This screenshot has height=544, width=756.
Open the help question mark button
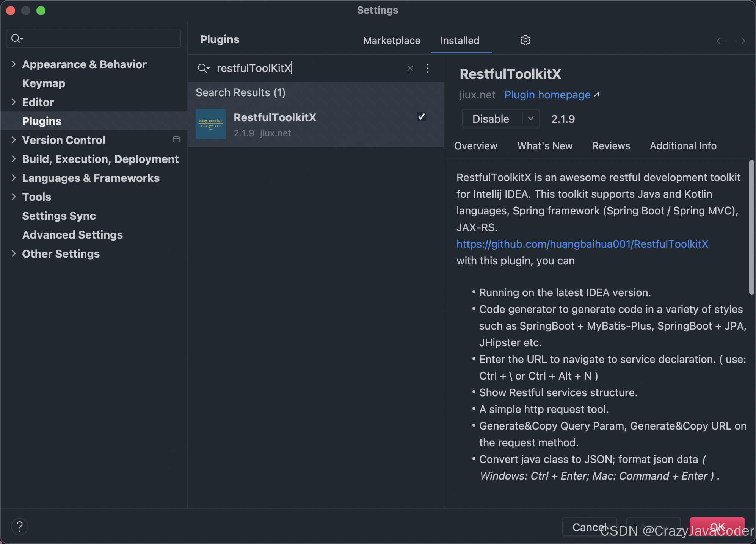click(20, 526)
